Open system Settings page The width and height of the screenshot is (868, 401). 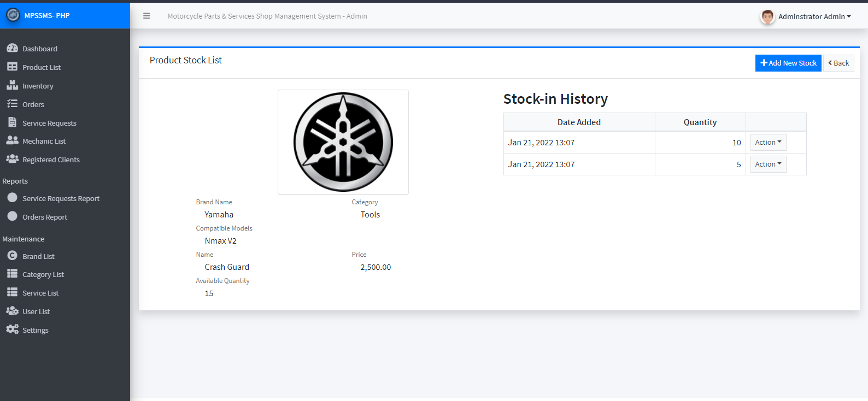(65, 330)
